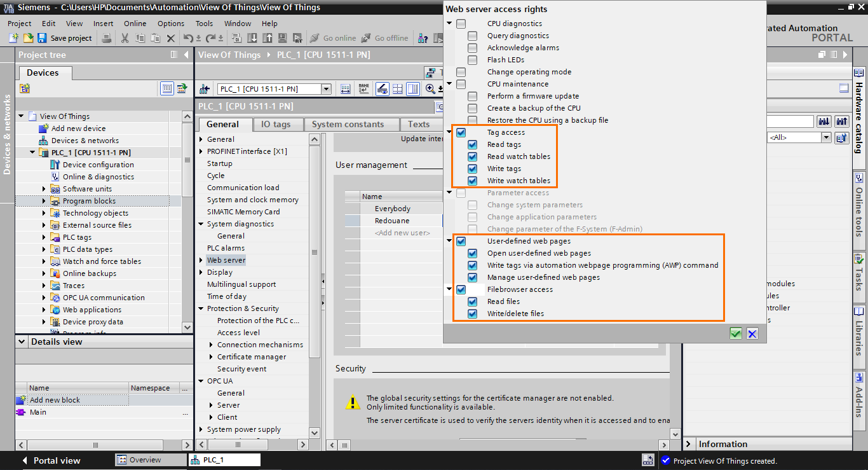Click the Redo arrow icon
The image size is (868, 470).
(x=211, y=38)
